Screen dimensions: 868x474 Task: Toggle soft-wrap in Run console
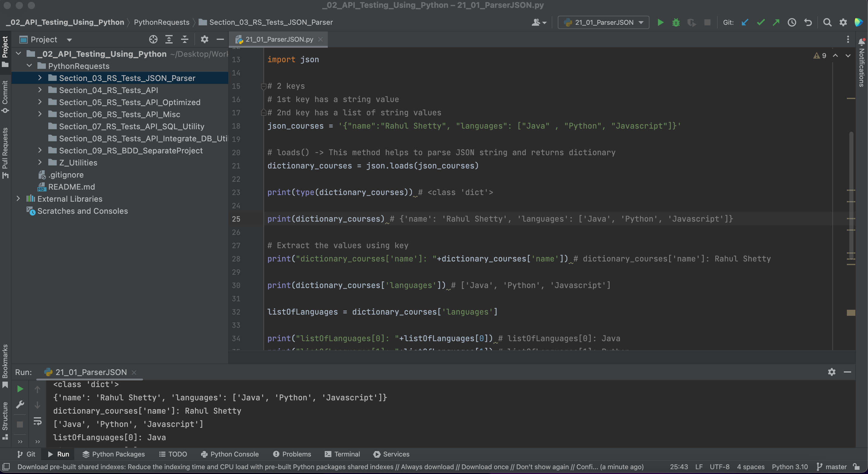(x=37, y=421)
